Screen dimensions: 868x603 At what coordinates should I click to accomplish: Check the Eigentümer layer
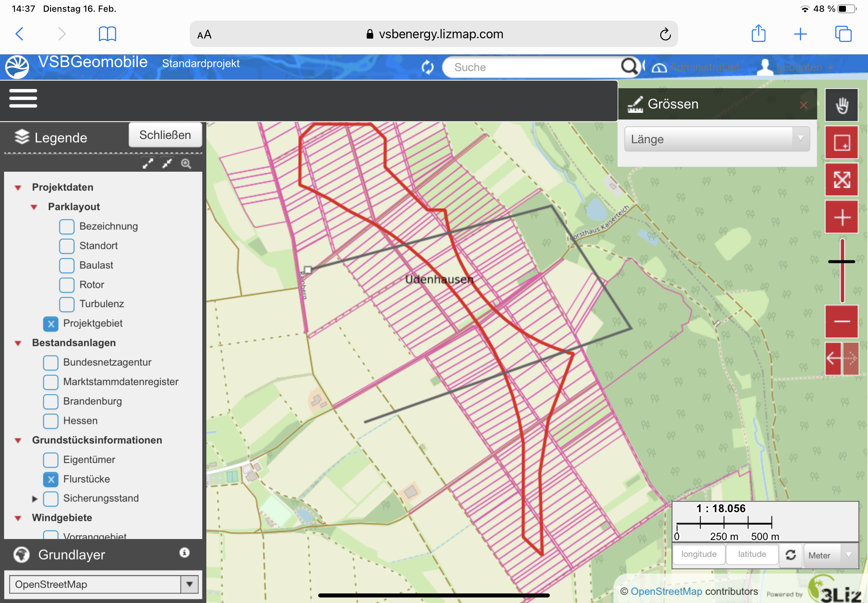[51, 460]
